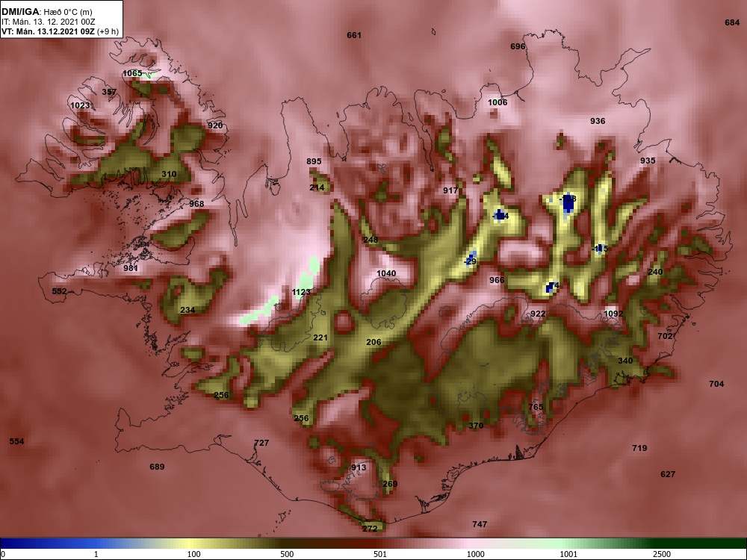Click the map value 370
747x560 pixels.
[x=476, y=426]
